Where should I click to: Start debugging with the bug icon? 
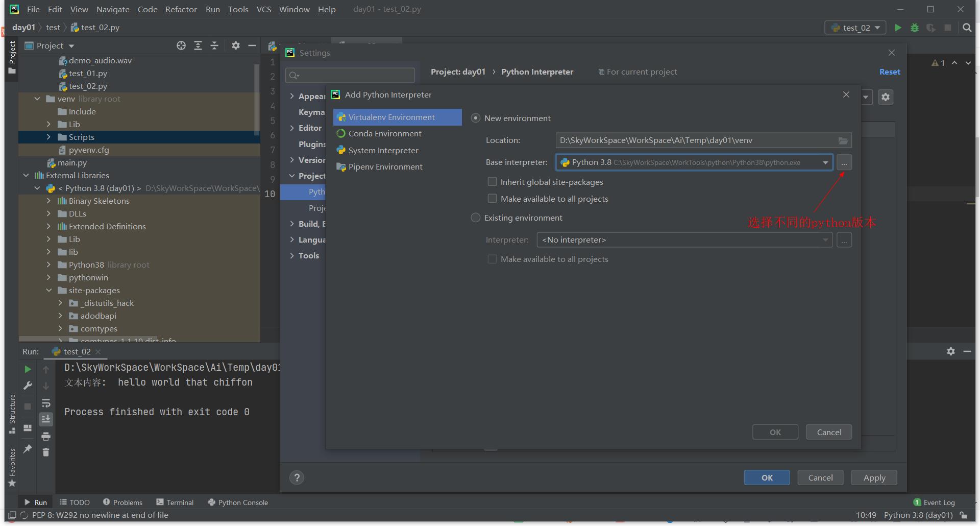pyautogui.click(x=915, y=28)
